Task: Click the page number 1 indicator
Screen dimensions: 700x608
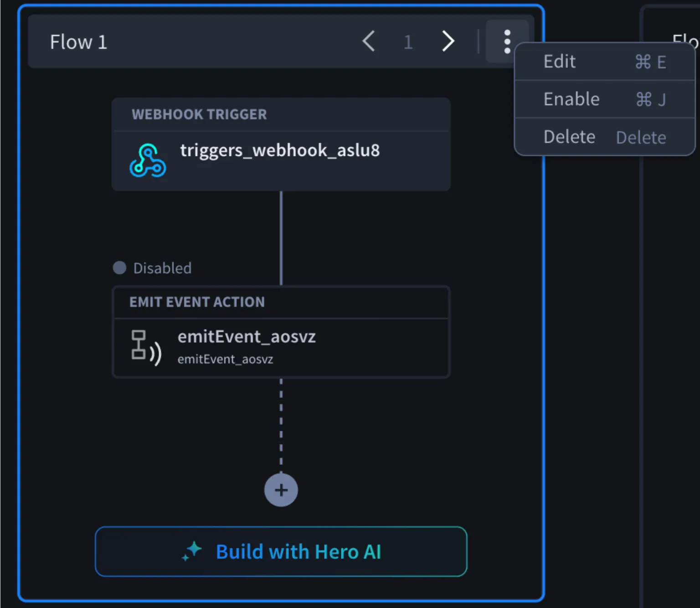Action: tap(408, 42)
